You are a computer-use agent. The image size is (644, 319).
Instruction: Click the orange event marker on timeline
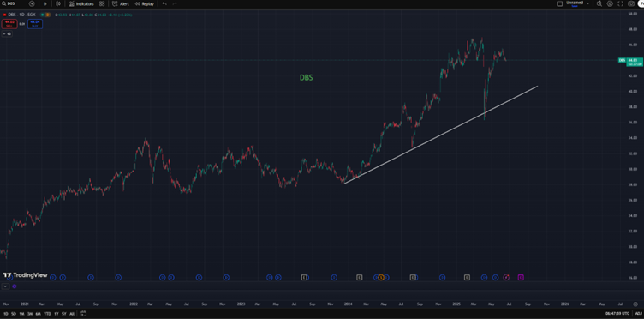[x=381, y=278]
